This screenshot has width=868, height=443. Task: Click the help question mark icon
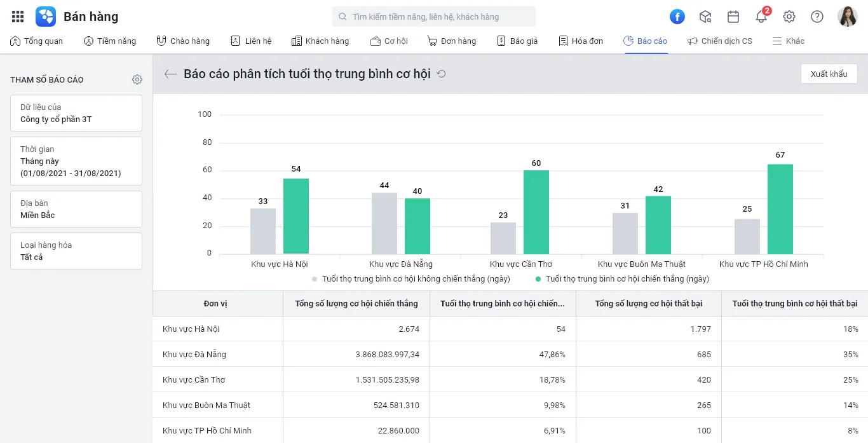[817, 17]
